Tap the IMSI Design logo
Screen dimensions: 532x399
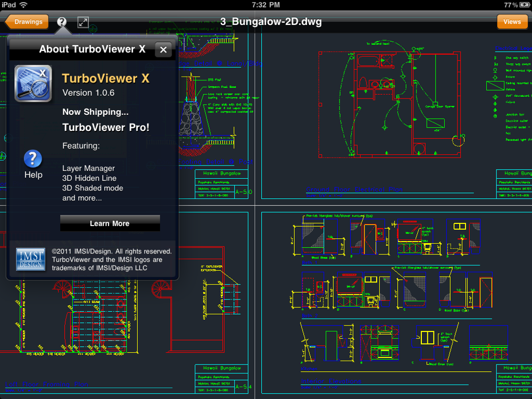coord(30,260)
